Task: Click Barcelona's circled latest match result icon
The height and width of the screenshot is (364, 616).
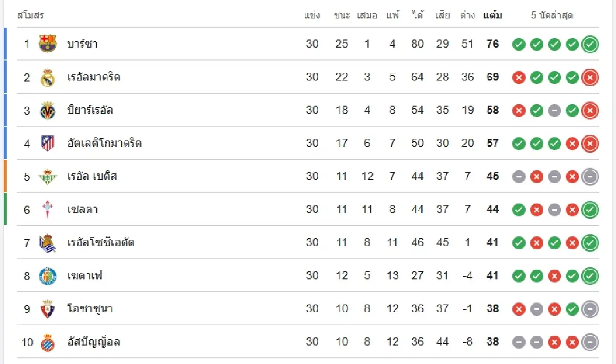Action: (x=590, y=44)
